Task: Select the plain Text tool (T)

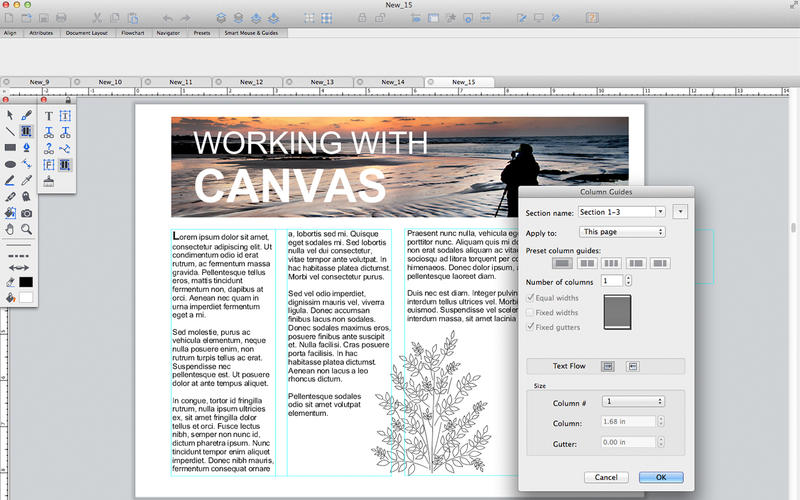Action: tap(48, 116)
